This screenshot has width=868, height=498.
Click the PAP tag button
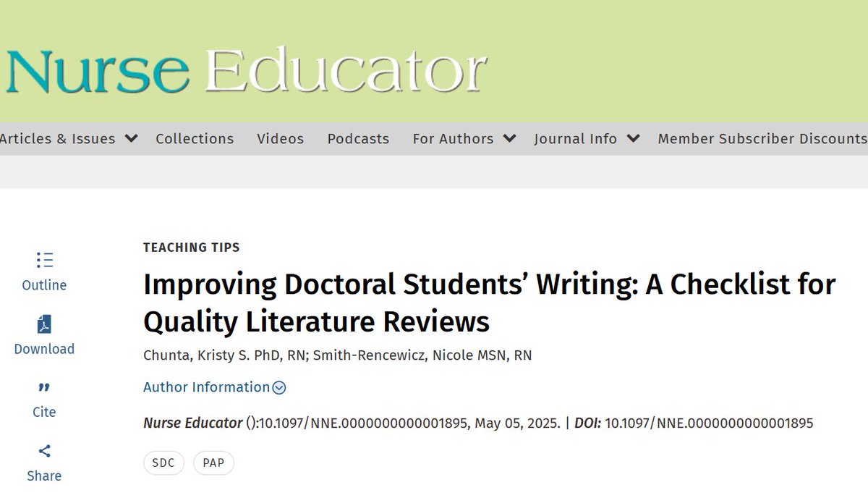(x=213, y=463)
